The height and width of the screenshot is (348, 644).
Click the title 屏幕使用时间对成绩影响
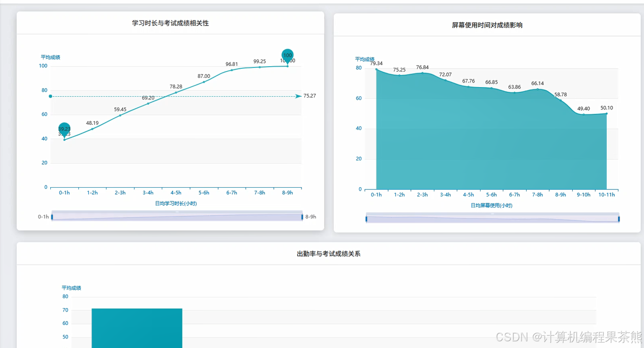(x=487, y=25)
